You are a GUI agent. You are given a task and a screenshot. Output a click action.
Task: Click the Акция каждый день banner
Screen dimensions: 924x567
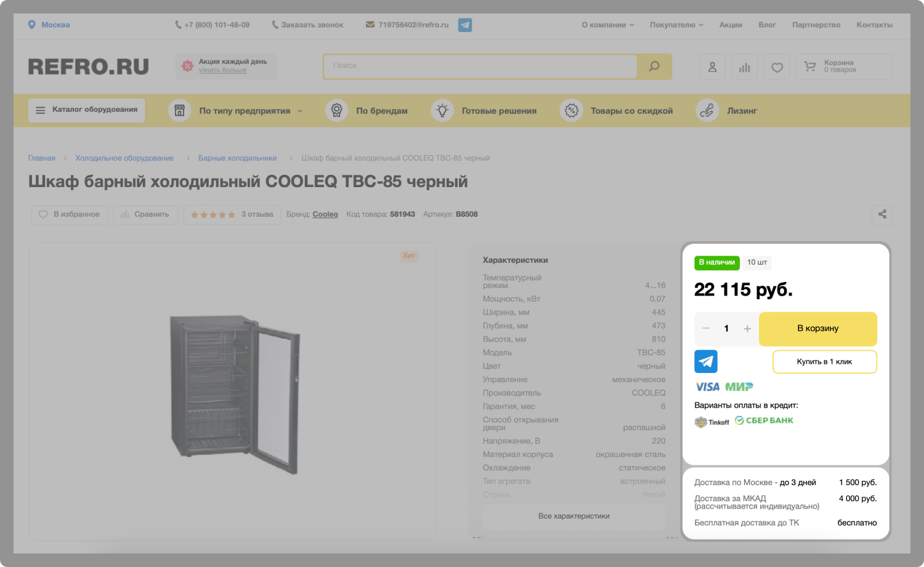click(x=225, y=66)
